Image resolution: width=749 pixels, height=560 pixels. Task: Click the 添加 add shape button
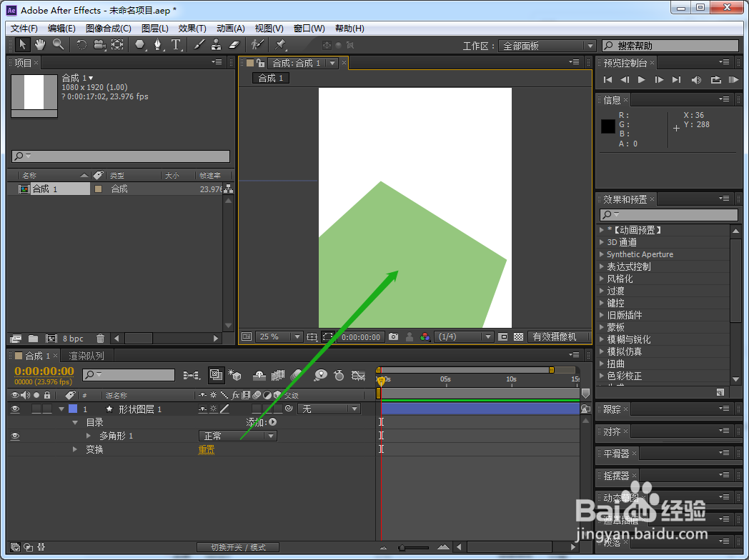click(273, 422)
